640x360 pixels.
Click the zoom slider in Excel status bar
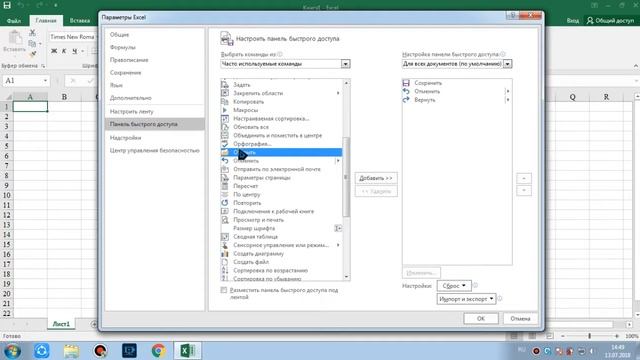click(589, 336)
